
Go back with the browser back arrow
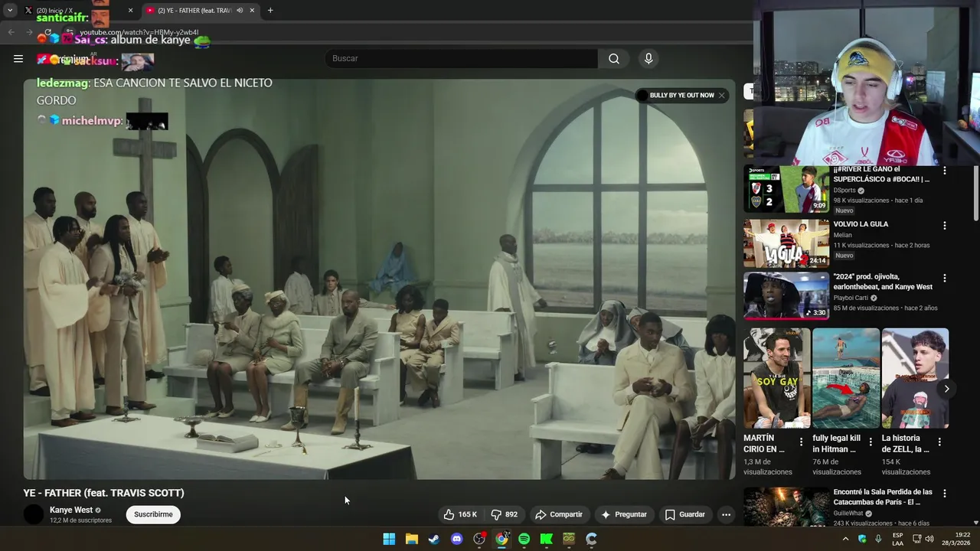point(11,32)
